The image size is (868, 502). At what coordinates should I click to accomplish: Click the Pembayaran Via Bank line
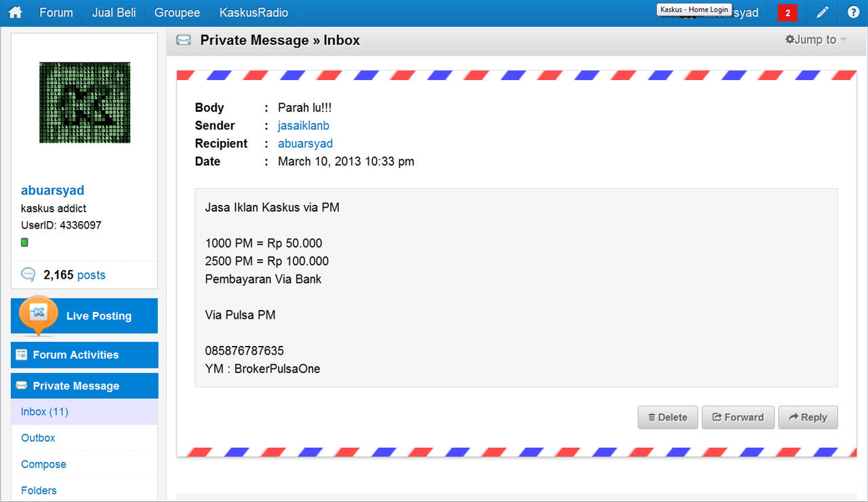pos(263,279)
